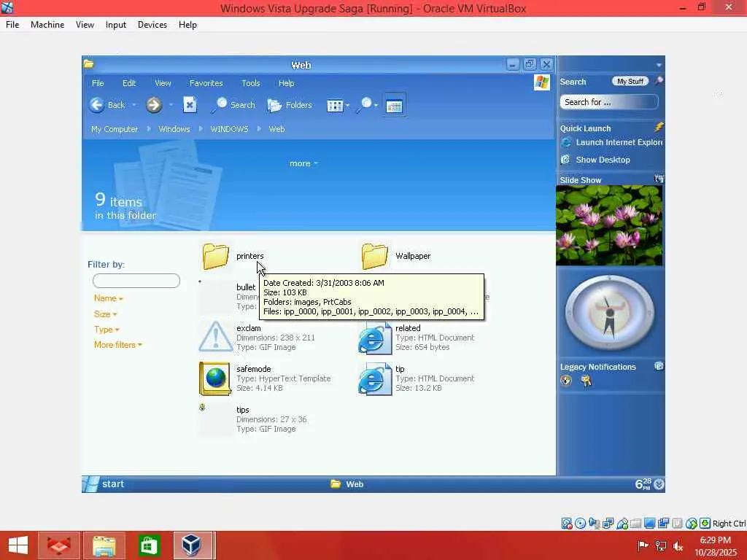Click the sidebar search magnifier icon
The image size is (747, 560).
[x=659, y=81]
